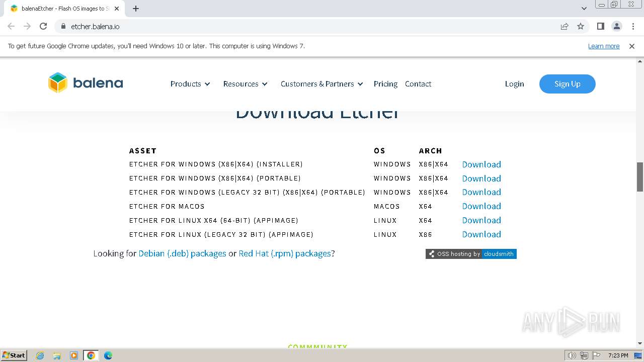The height and width of the screenshot is (362, 644).
Task: Click the OS column header
Action: point(379,151)
